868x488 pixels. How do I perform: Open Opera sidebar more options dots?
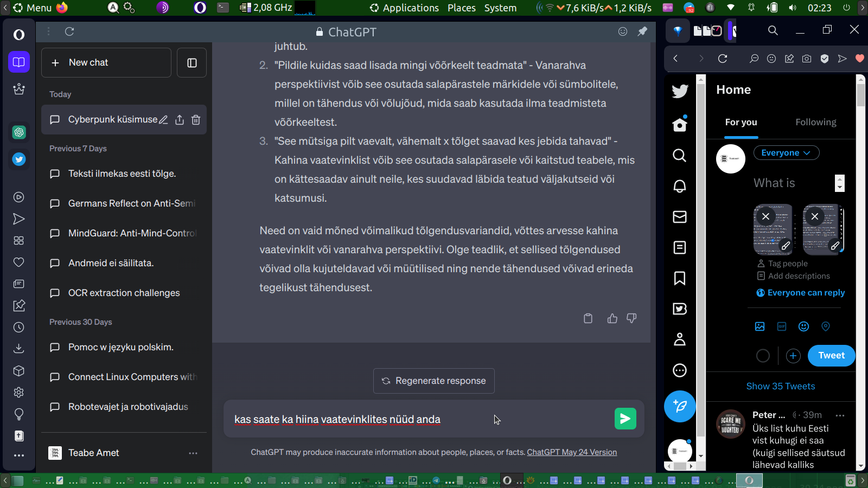(19, 455)
